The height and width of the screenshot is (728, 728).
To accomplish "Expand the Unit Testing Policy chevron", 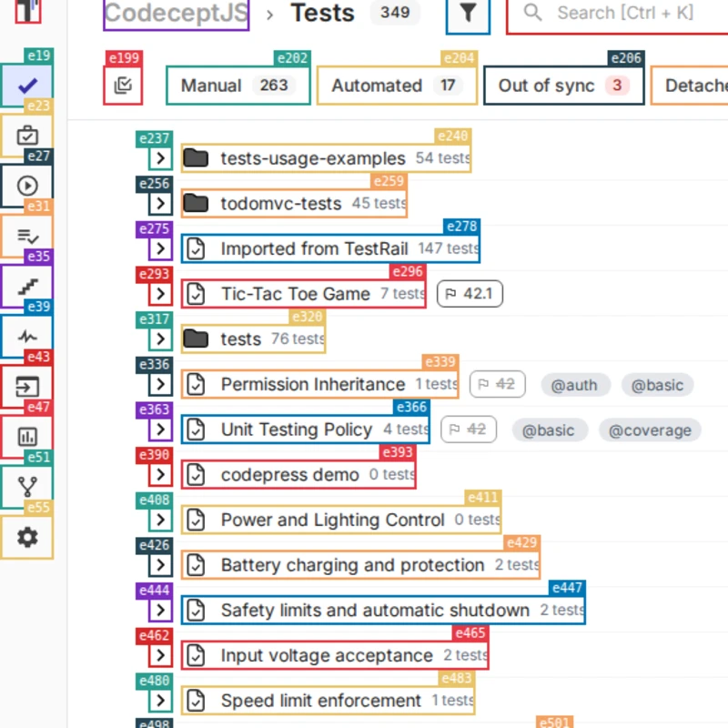I will click(161, 429).
